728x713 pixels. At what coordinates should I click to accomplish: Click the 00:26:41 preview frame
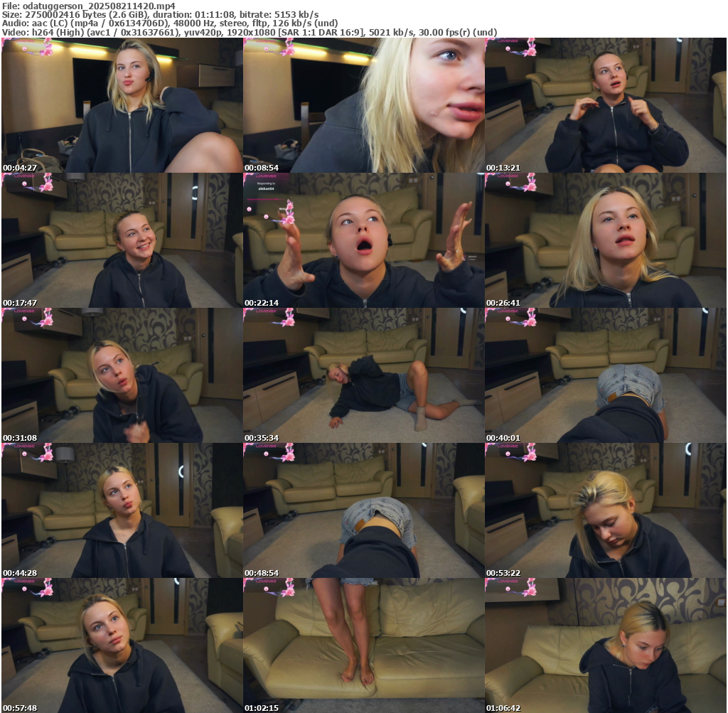click(605, 240)
